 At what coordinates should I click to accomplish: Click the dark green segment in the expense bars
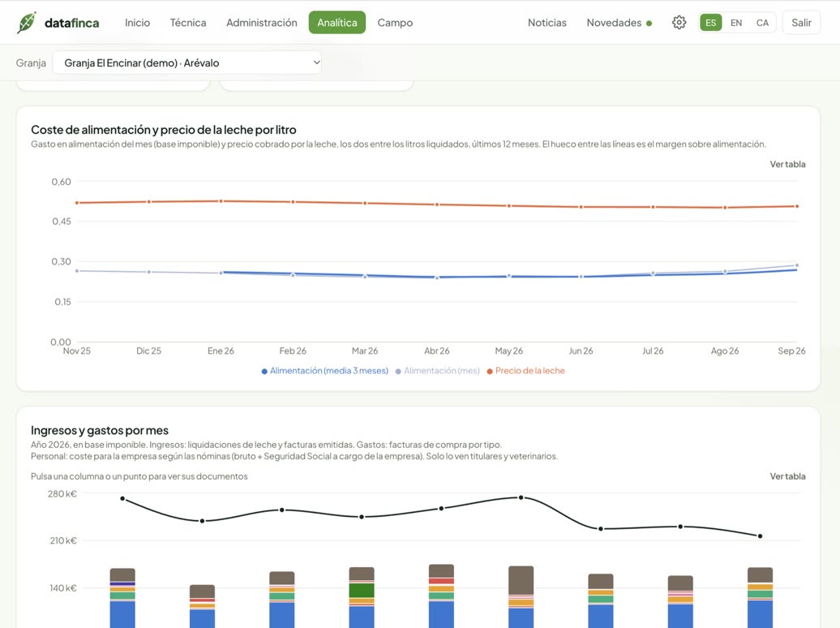362,591
